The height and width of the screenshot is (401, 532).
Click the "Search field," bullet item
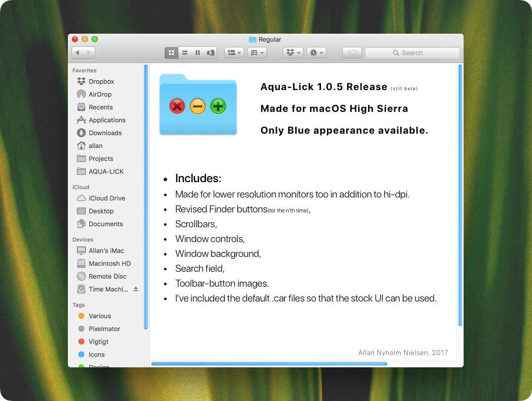tap(200, 268)
